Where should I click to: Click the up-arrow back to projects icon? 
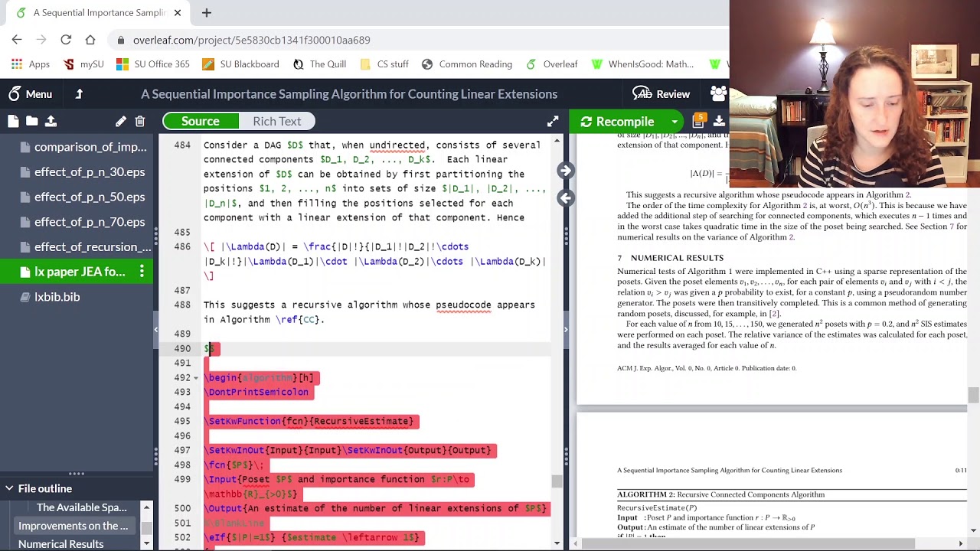pos(79,94)
